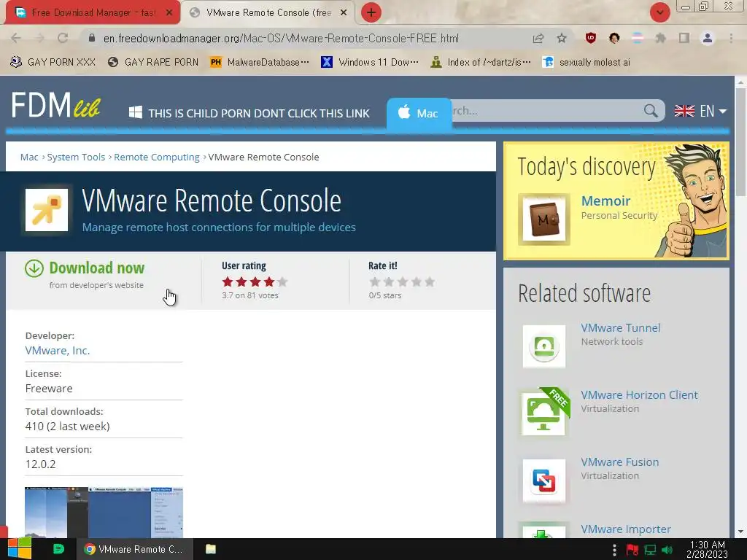Click the System Tools breadcrumb link

[76, 157]
